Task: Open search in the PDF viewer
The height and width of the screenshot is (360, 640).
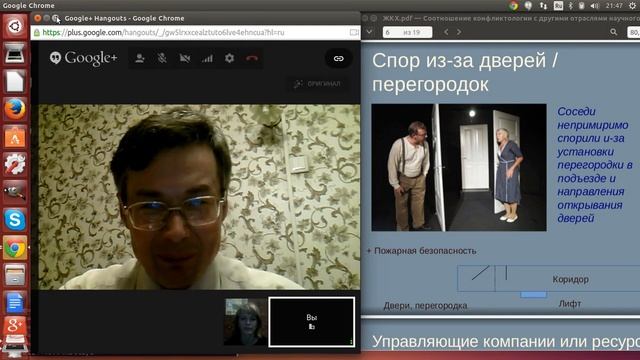Action: click(x=613, y=32)
